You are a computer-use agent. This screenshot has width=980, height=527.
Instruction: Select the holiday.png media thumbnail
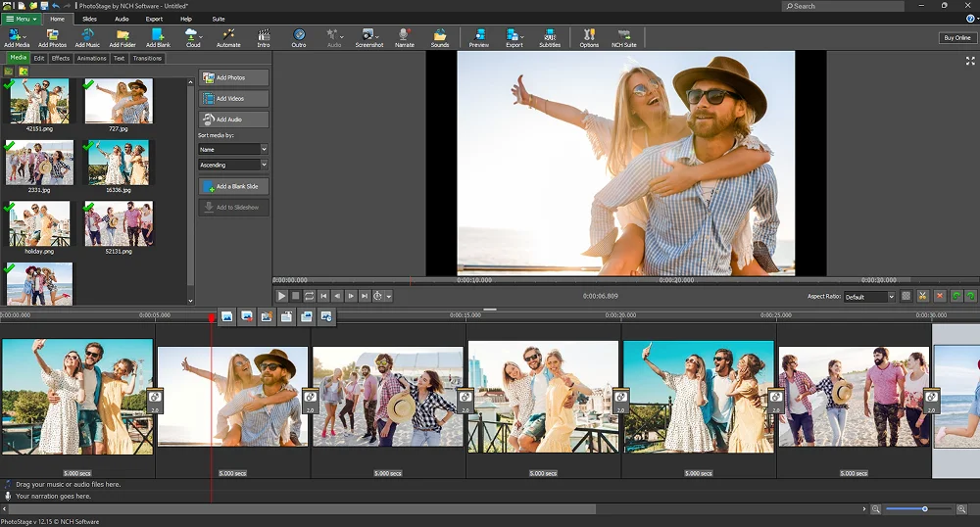(39, 223)
